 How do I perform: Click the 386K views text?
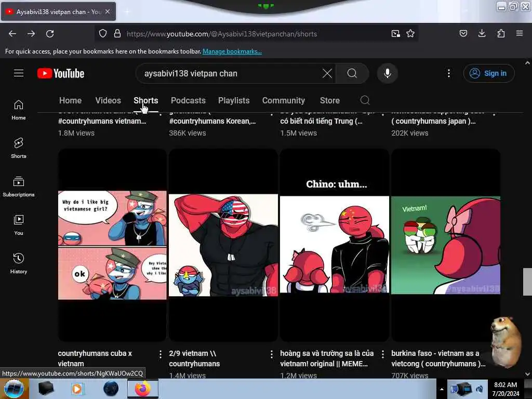187,133
